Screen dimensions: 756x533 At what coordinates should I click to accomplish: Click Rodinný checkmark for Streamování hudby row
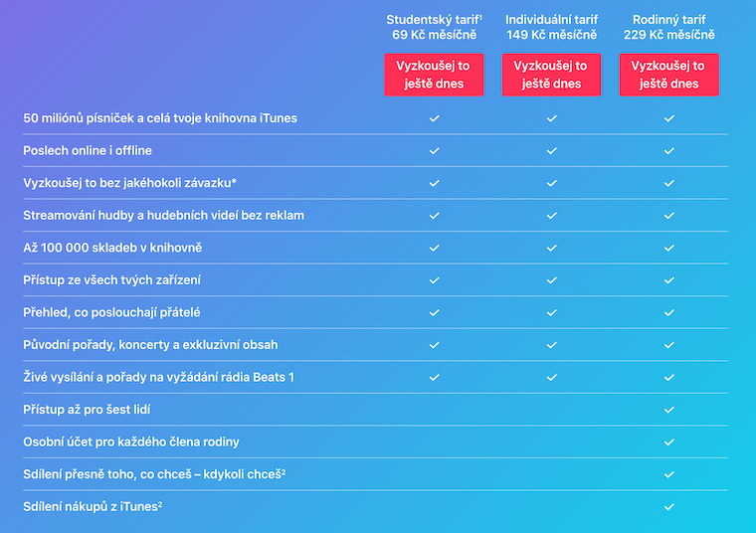click(668, 215)
